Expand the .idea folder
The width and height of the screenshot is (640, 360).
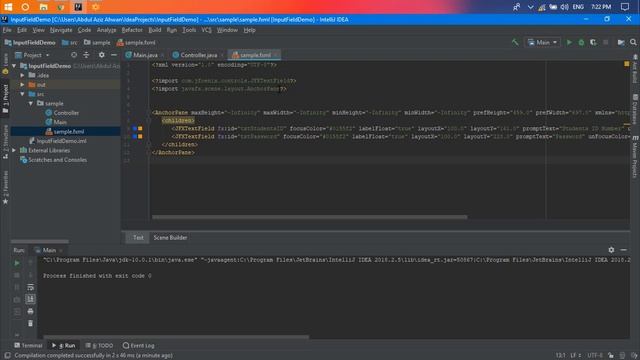(x=22, y=75)
